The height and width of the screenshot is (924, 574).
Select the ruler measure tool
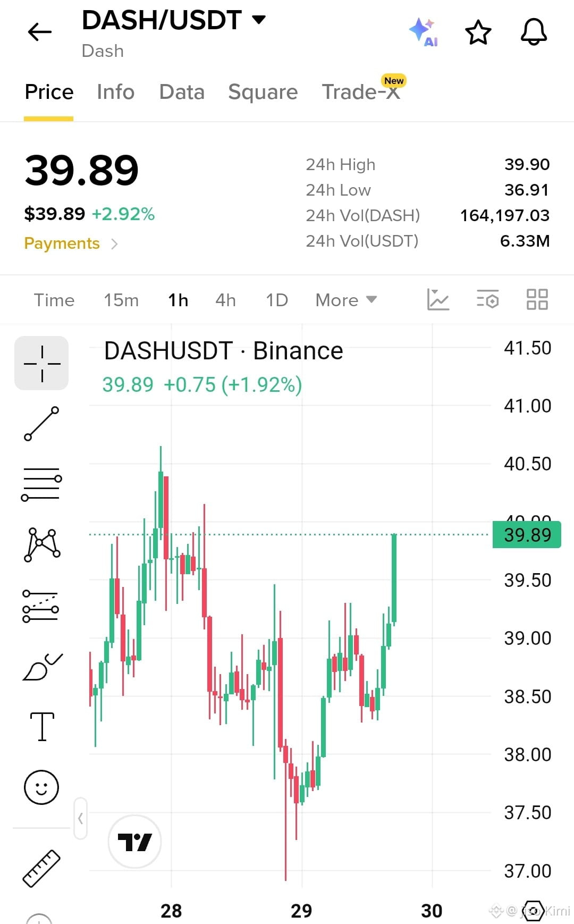(x=41, y=868)
